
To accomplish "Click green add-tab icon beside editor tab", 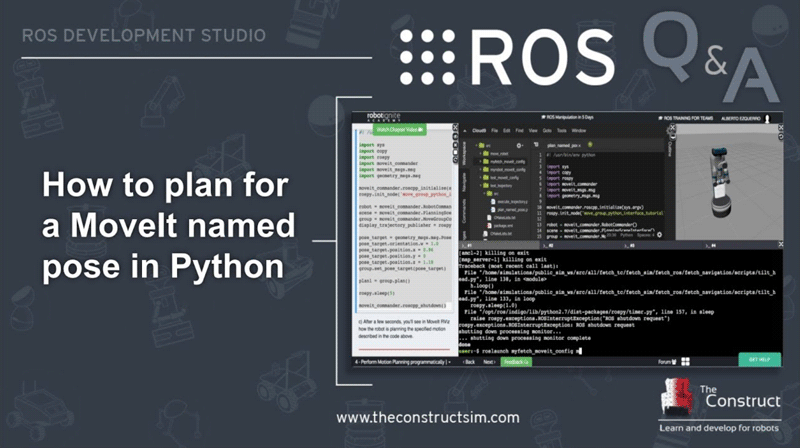I will 590,144.
